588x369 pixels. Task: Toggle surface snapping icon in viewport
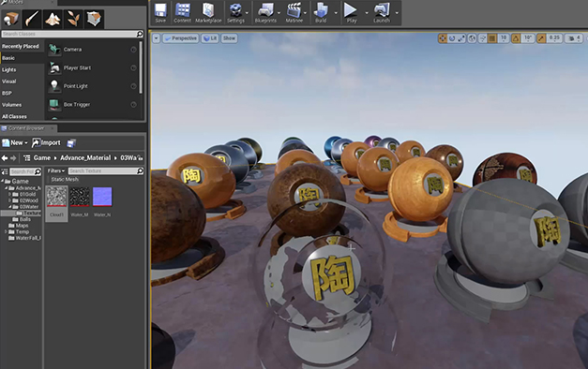pos(483,38)
